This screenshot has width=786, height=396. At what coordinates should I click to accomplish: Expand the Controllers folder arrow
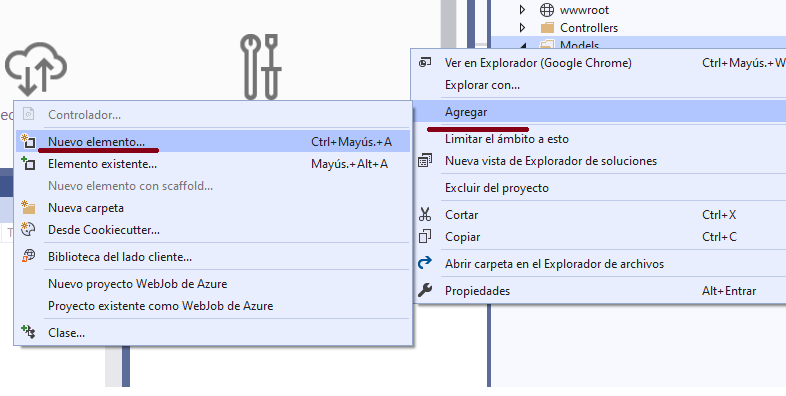tap(522, 28)
